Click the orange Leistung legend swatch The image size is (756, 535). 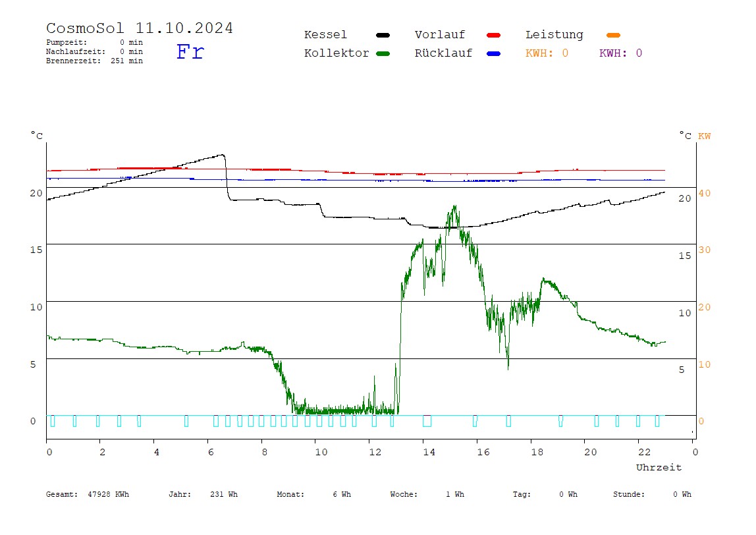click(613, 35)
